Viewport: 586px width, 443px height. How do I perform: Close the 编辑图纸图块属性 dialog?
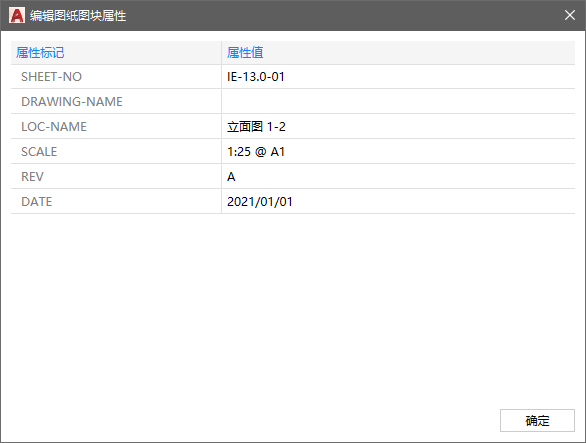click(570, 15)
